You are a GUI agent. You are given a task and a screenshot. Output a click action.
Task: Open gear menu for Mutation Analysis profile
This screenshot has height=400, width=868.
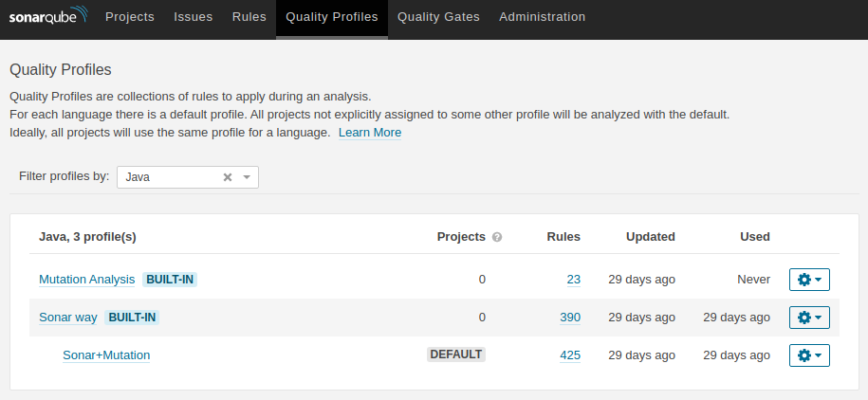point(809,280)
